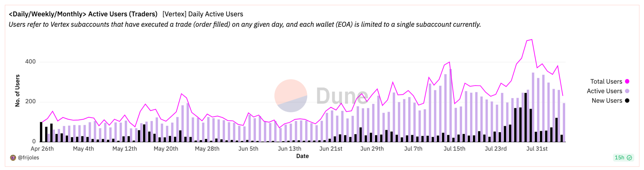
Task: Click the "400" y-axis value label
Action: [30, 62]
